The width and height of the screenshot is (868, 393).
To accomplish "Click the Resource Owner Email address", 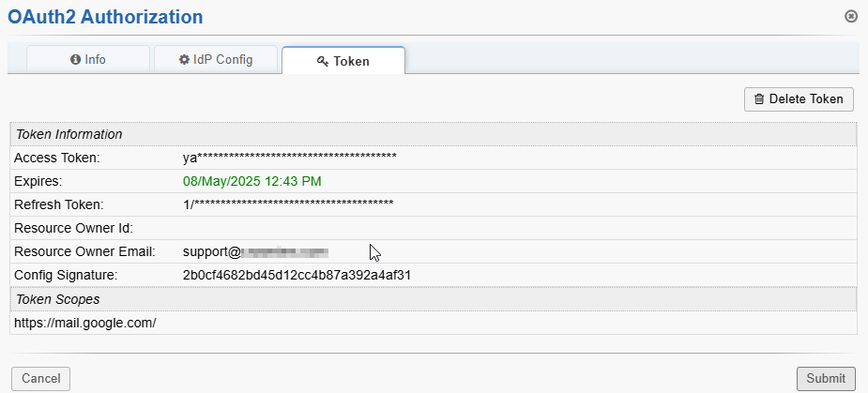I will point(255,251).
